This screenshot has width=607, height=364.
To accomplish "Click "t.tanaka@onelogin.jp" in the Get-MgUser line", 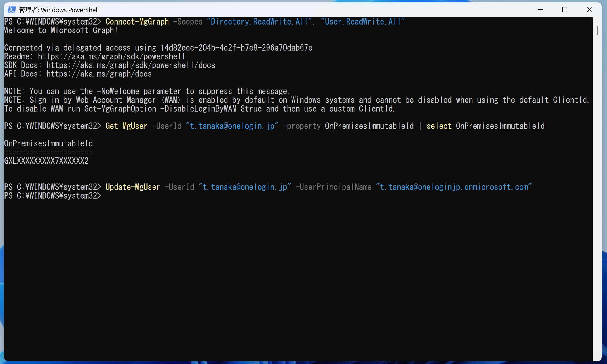I will [232, 126].
